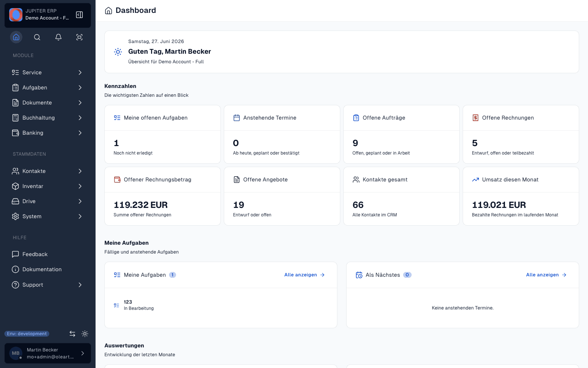Click the Als Nächstes count badge 0
The image size is (588, 368).
click(x=407, y=275)
